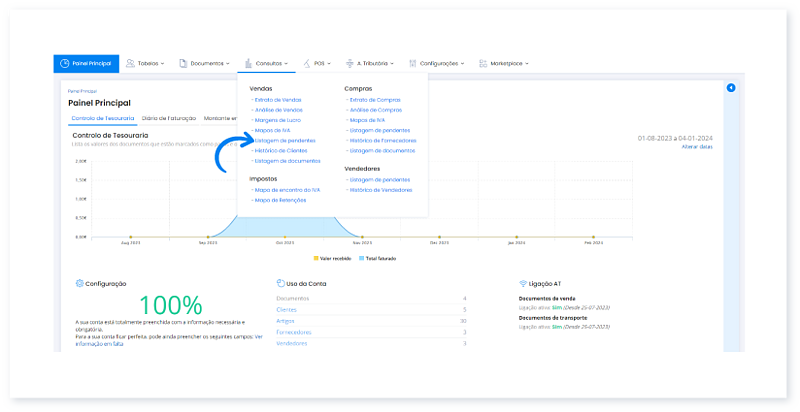
Task: Click the Consultas chart icon
Action: pyautogui.click(x=247, y=63)
